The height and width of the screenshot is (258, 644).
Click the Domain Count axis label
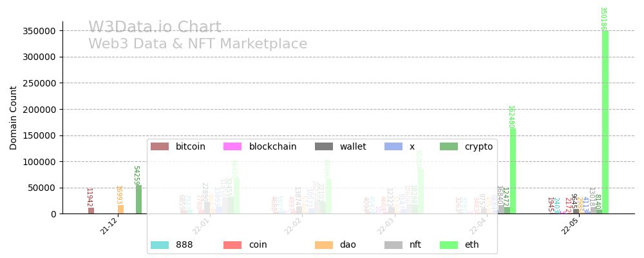pyautogui.click(x=14, y=117)
